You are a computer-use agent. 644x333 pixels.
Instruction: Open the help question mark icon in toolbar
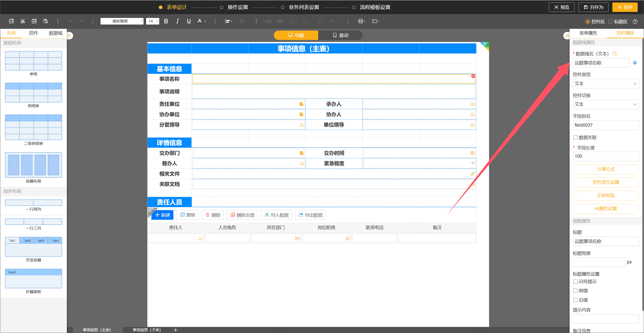(635, 22)
